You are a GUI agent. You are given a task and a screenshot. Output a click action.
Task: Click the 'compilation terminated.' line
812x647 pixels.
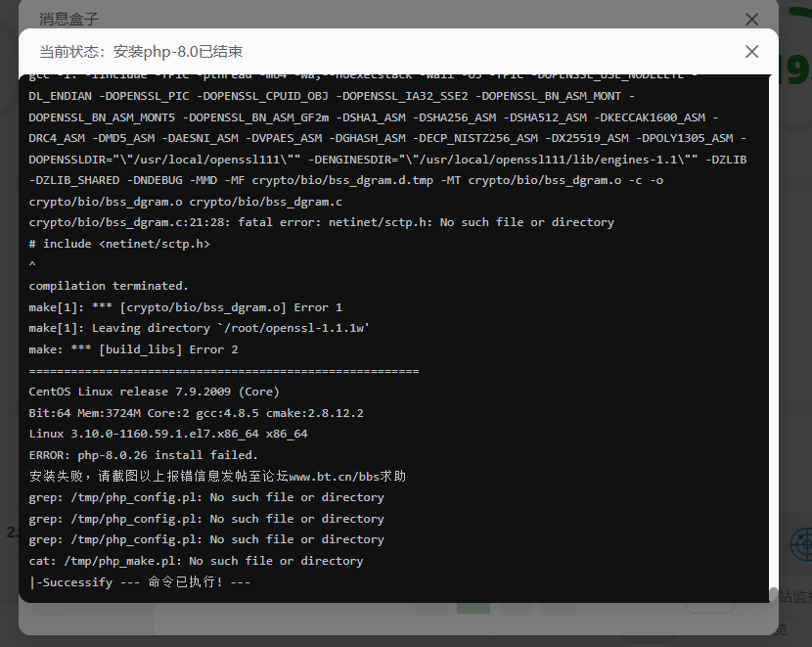109,286
